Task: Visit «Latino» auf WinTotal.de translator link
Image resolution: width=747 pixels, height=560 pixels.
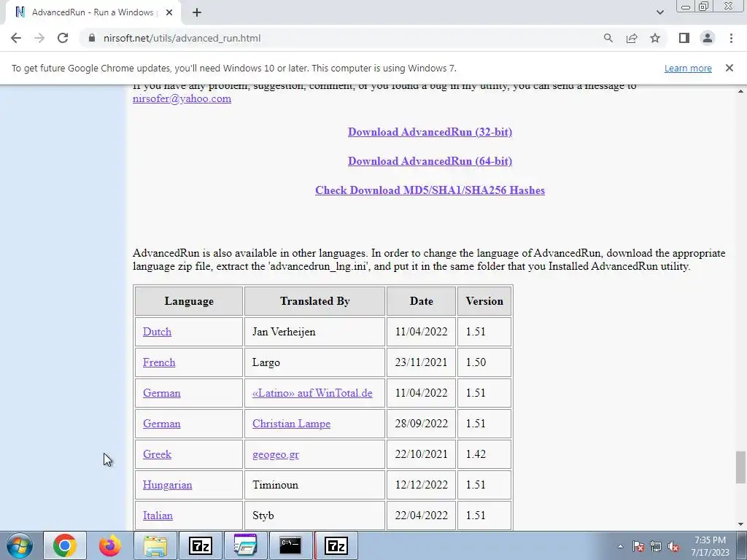Action: (312, 393)
